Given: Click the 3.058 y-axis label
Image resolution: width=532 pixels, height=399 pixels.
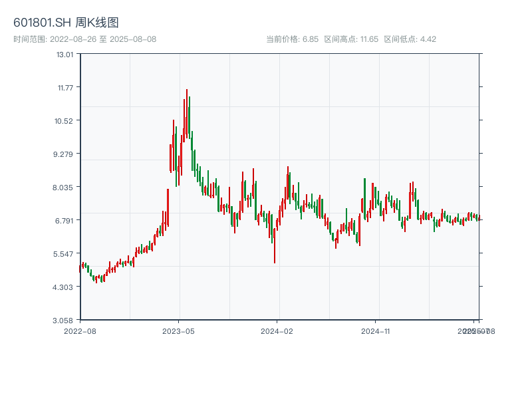Looking at the screenshot, I should pos(65,320).
